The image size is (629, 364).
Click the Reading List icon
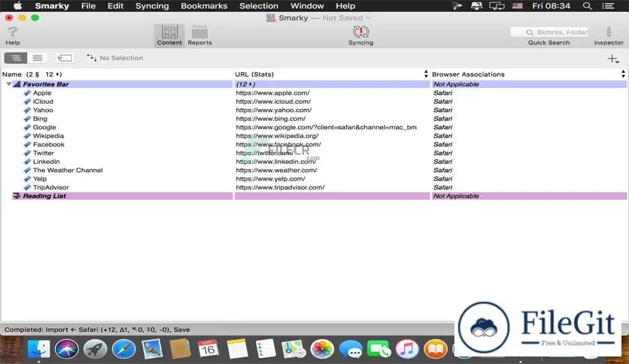click(17, 196)
